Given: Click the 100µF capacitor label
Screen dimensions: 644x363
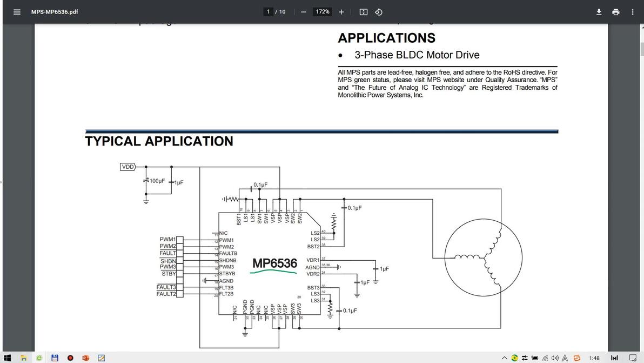Looking at the screenshot, I should pyautogui.click(x=157, y=181).
